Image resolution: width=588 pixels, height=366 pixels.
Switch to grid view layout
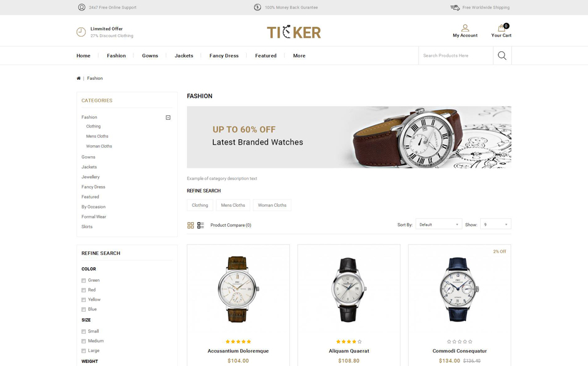pyautogui.click(x=191, y=225)
